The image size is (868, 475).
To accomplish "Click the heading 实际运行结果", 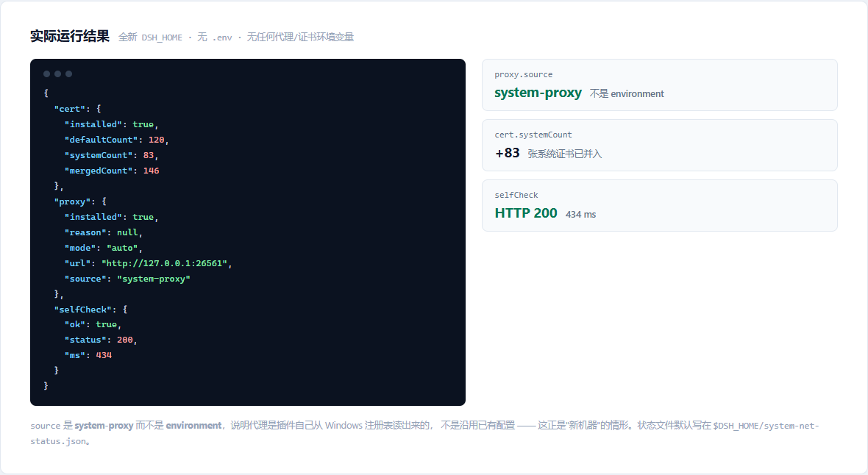I will pyautogui.click(x=70, y=37).
